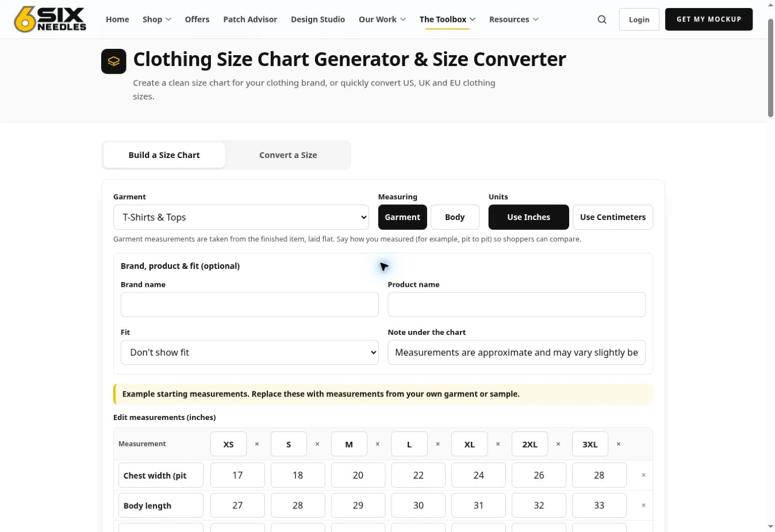Switch to Build a Size Chart tab
The height and width of the screenshot is (532, 775).
[164, 155]
